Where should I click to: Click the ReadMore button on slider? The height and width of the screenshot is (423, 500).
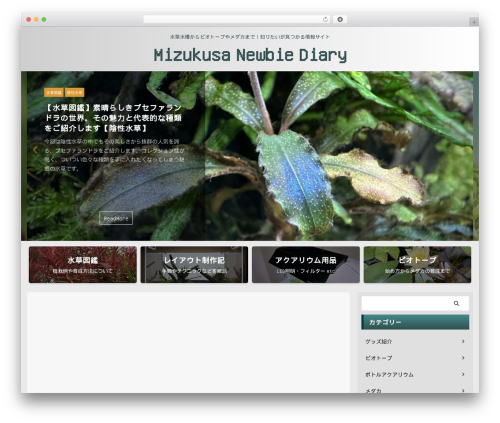click(116, 218)
